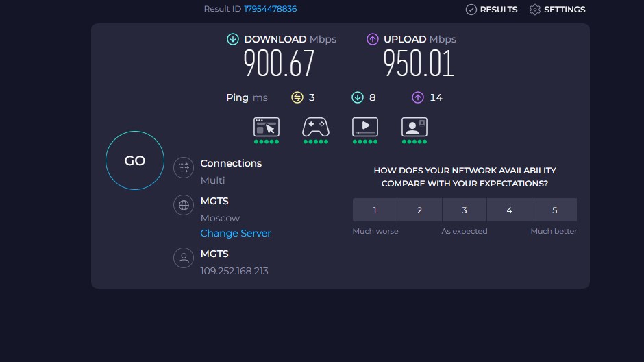
Task: Rate network availability as 4
Action: 509,210
